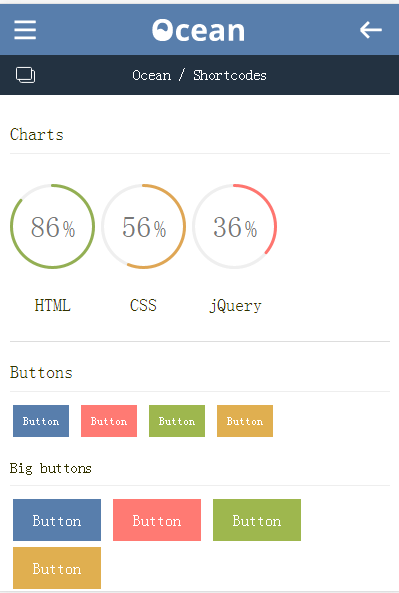Click the HTML chart label
This screenshot has height=593, width=399.
click(x=52, y=305)
